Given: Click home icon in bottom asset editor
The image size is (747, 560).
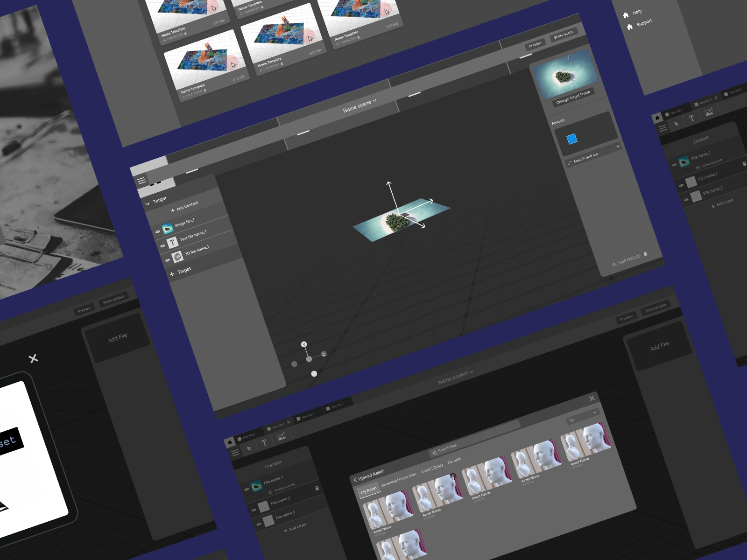Looking at the screenshot, I should (x=229, y=442).
